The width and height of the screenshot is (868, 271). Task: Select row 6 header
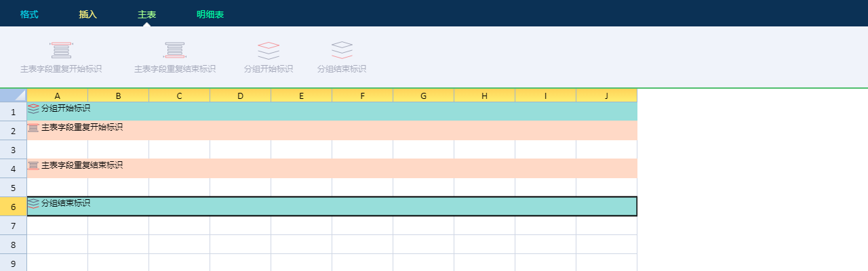coord(14,207)
